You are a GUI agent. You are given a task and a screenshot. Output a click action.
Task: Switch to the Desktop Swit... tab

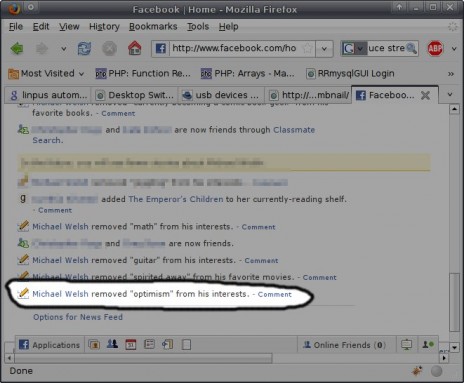(x=135, y=95)
